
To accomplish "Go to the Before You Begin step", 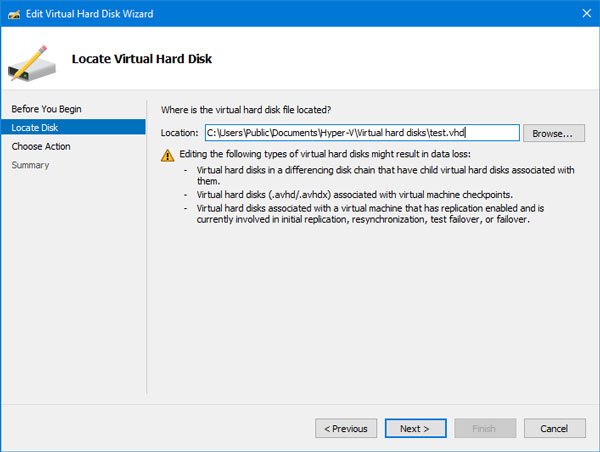I will [x=46, y=109].
